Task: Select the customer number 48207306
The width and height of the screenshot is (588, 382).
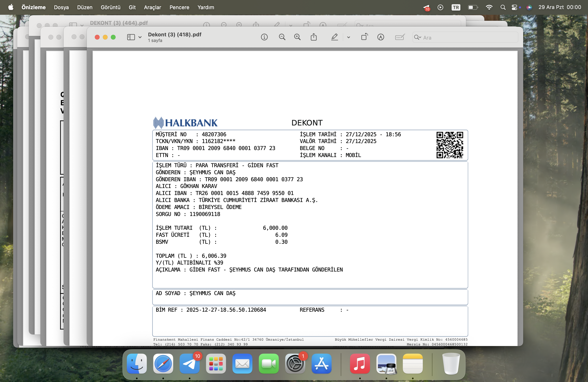Action: pos(214,134)
